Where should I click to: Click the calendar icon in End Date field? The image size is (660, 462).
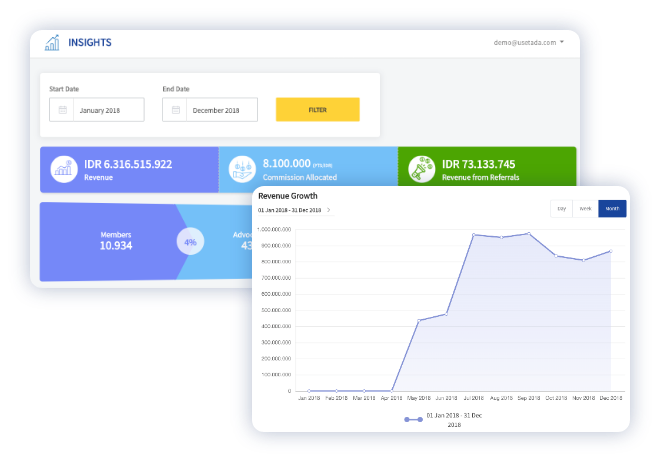(175, 109)
